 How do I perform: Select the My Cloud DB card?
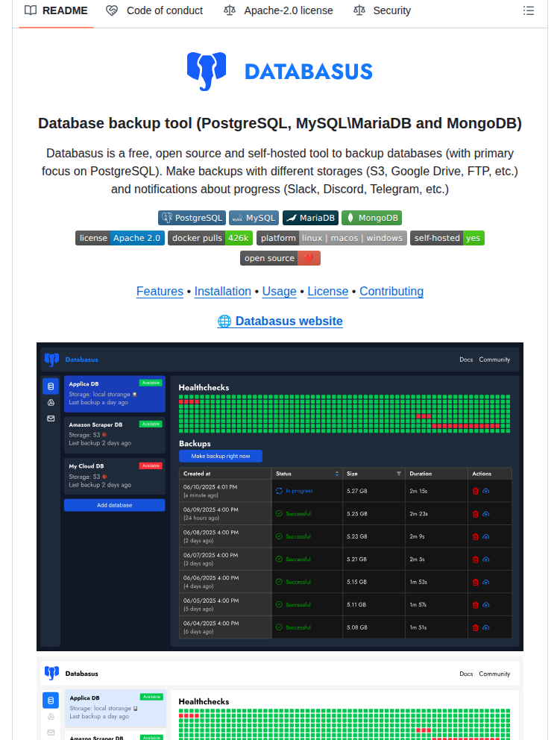115,476
